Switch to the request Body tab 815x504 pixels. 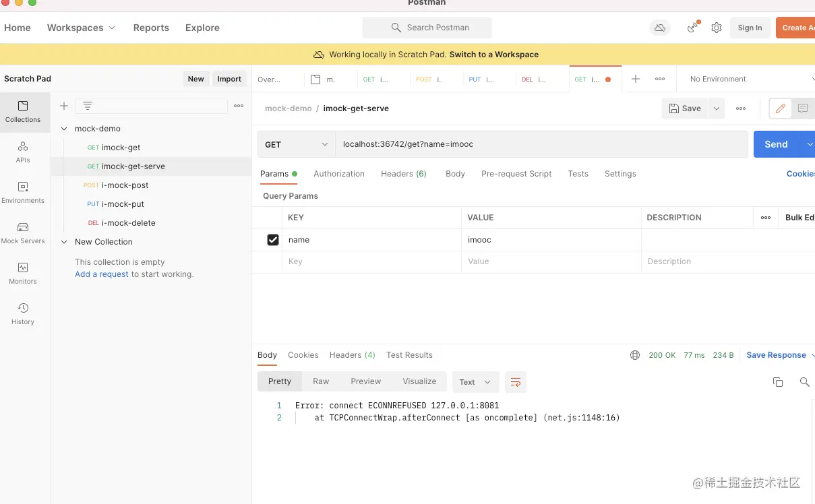455,174
